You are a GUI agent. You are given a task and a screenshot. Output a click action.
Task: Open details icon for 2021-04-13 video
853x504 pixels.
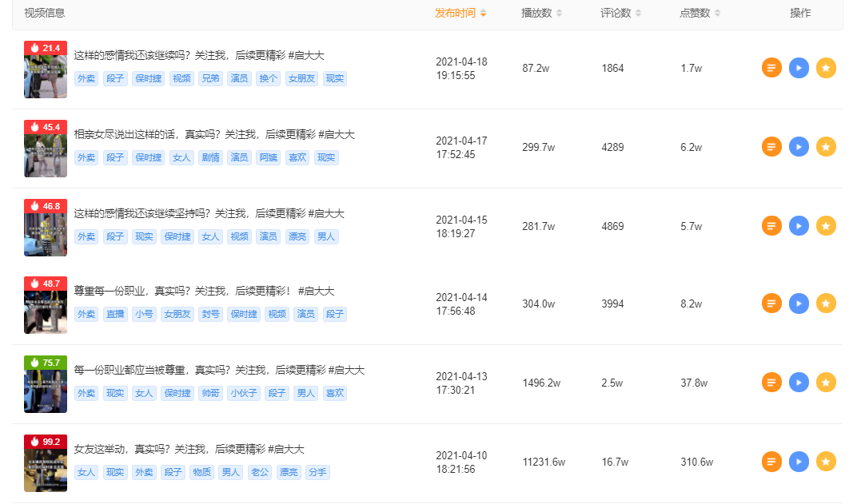click(771, 383)
